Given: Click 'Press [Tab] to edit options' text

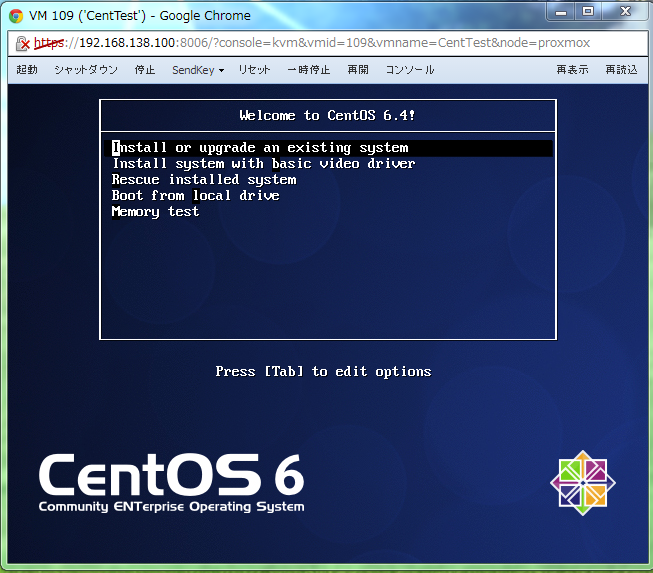Looking at the screenshot, I should point(324,371).
